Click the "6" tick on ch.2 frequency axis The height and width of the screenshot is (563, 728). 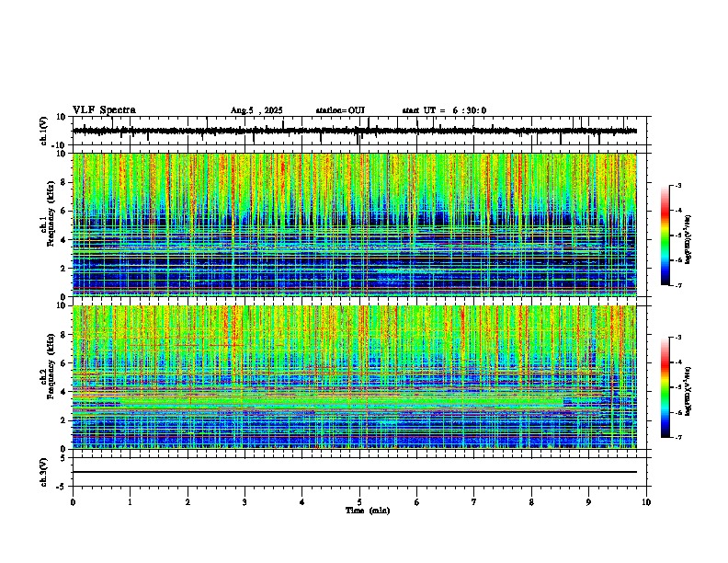[63, 362]
